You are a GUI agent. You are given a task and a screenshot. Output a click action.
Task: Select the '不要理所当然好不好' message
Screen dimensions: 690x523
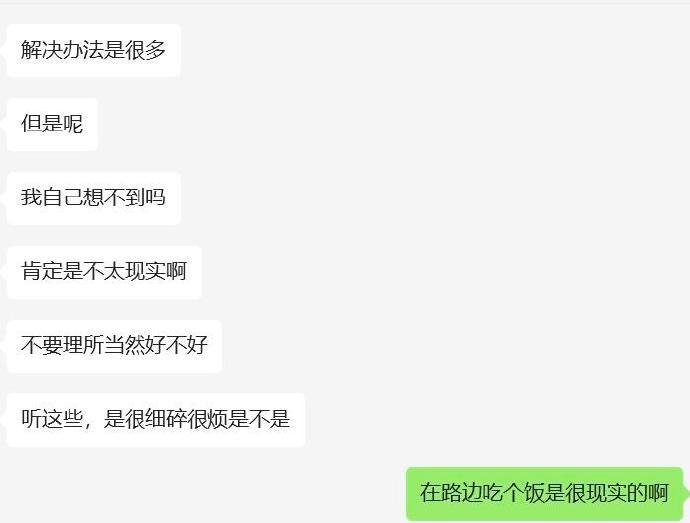(x=114, y=346)
